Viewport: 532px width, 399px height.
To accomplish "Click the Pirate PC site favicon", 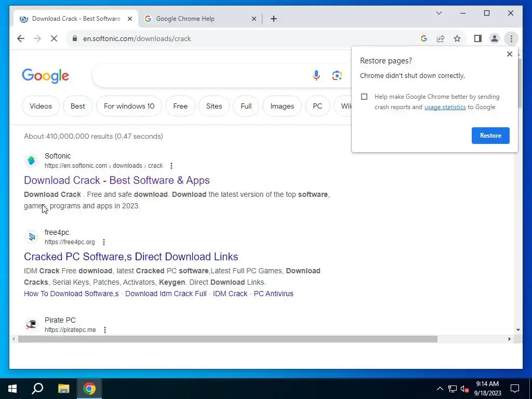I will (31, 324).
